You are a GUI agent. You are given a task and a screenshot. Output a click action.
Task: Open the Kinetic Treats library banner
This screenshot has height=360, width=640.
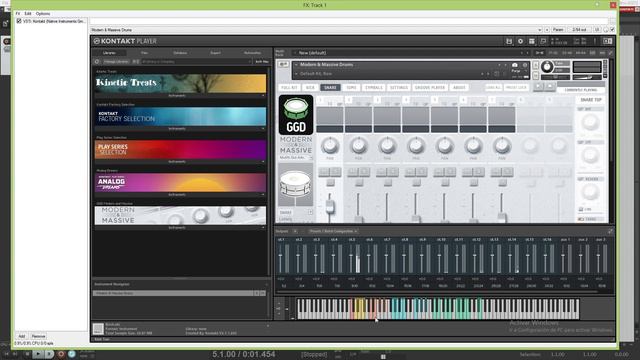tap(180, 83)
